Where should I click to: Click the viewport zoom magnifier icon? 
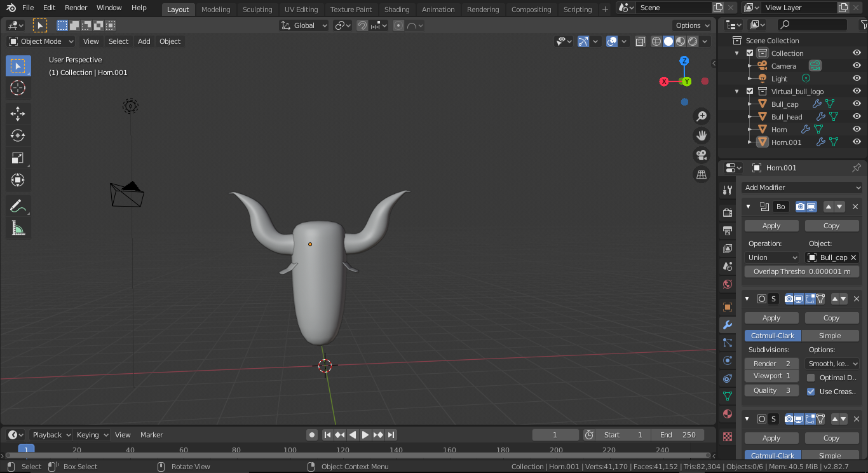[x=702, y=116]
